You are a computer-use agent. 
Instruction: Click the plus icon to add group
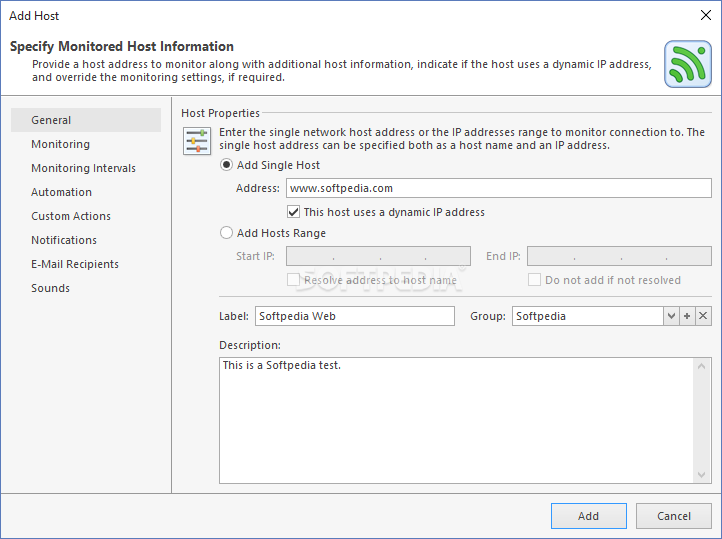tap(687, 316)
